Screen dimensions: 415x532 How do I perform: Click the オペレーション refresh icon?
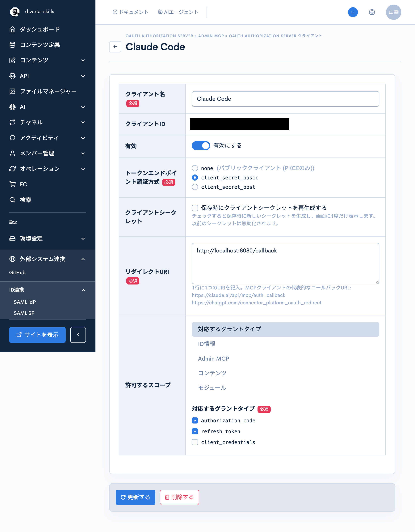12,169
